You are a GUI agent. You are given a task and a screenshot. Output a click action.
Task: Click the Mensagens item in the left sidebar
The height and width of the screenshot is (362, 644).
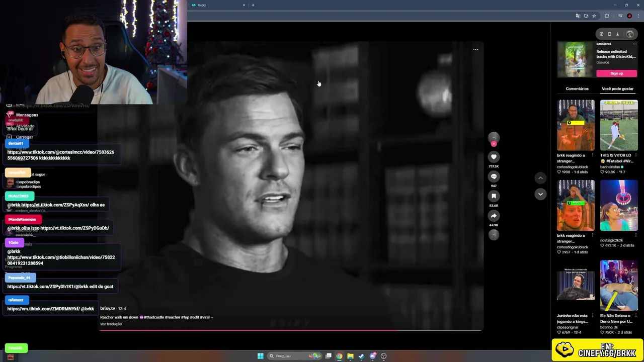(22, 115)
